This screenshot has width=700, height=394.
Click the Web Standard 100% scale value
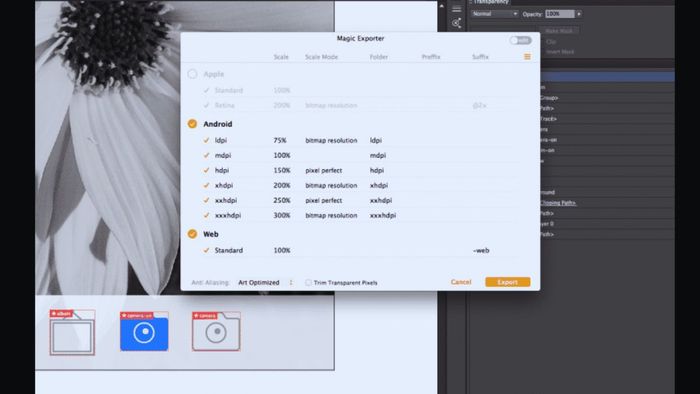282,250
